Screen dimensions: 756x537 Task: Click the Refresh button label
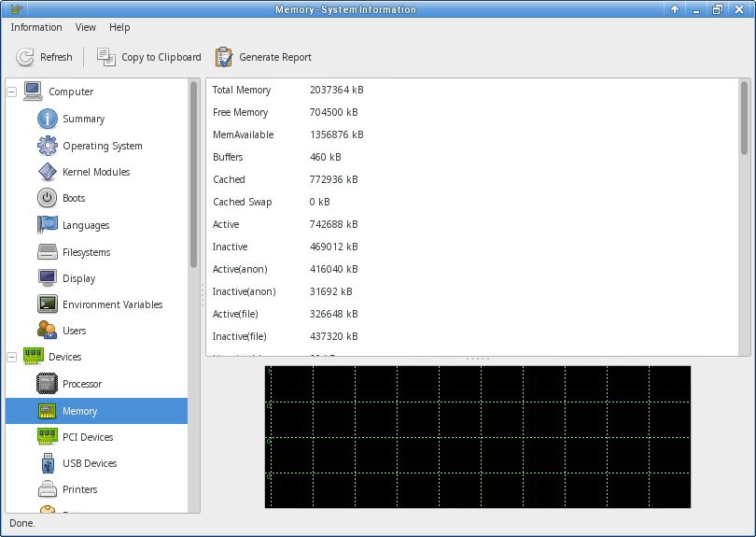point(56,57)
